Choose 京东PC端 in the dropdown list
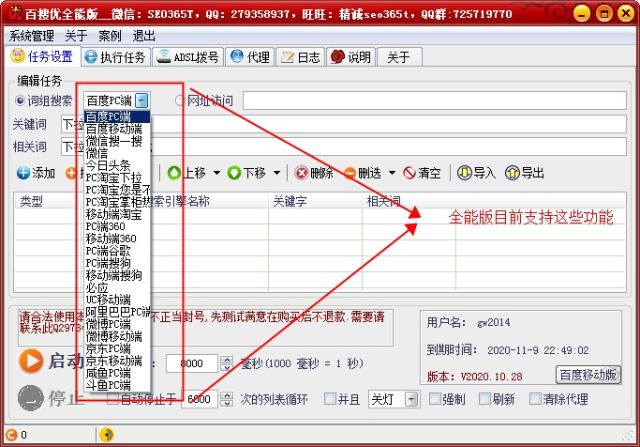The image size is (640, 447). click(117, 349)
